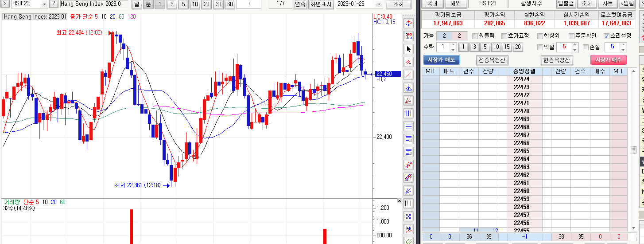Pick the Fibonacci arc drawing tool

[408, 87]
